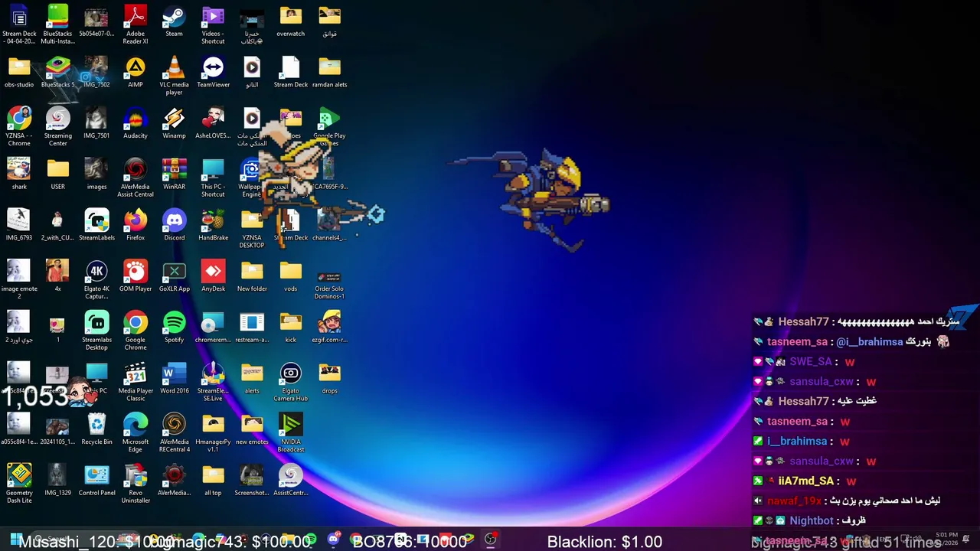This screenshot has width=980, height=551.
Task: Open the Google Chrome desktop shortcut
Action: [136, 331]
